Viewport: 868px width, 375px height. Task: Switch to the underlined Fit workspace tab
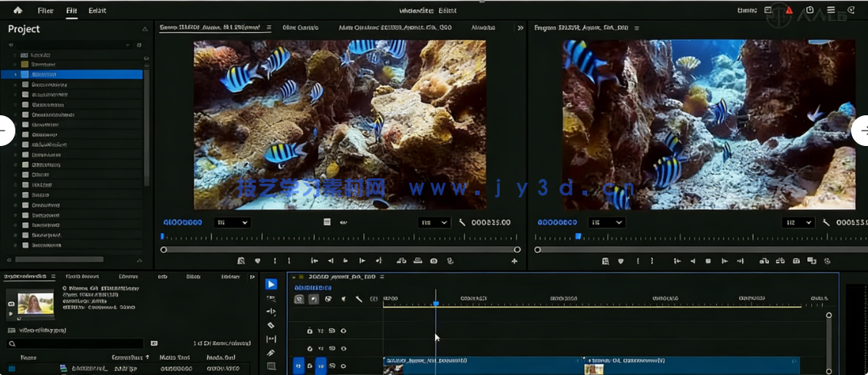tap(71, 11)
